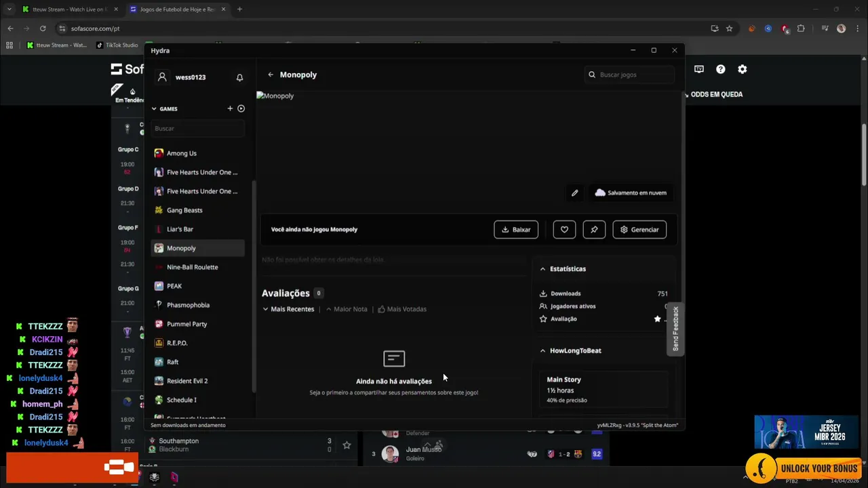Favorite Monopoly with the heart button
868x488 pixels.
click(564, 230)
